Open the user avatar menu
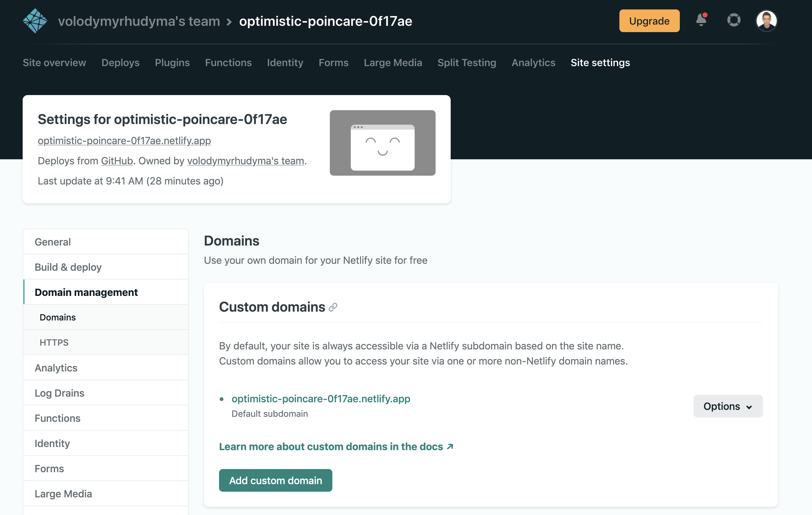This screenshot has width=812, height=515. click(x=766, y=20)
